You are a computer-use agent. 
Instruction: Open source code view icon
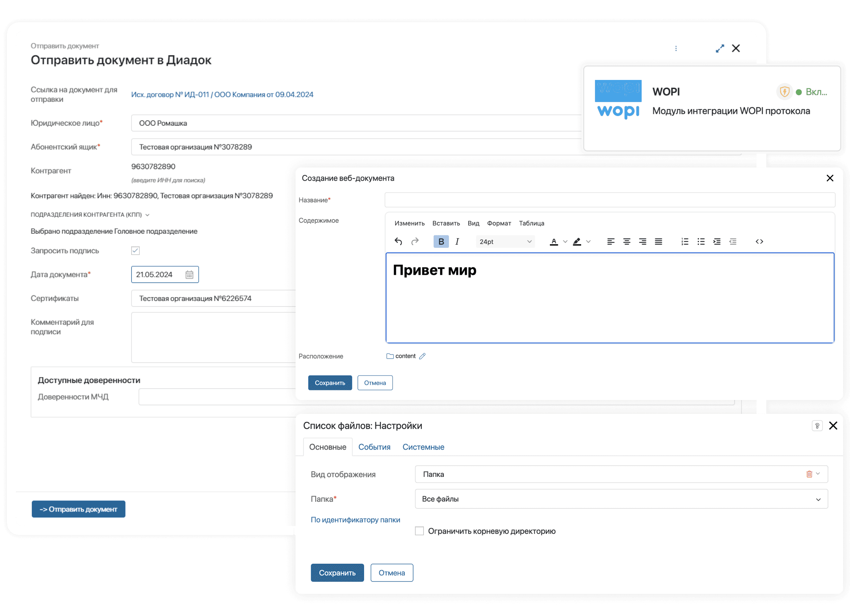pyautogui.click(x=759, y=242)
